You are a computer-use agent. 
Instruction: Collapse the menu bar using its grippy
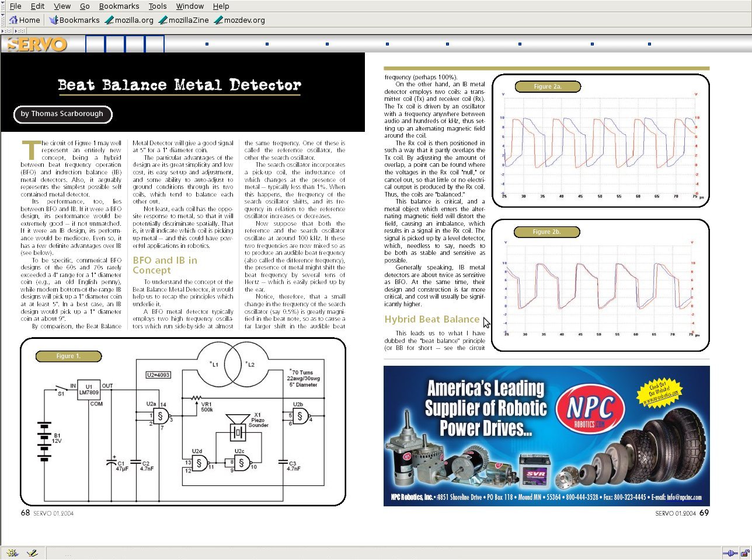click(x=3, y=6)
